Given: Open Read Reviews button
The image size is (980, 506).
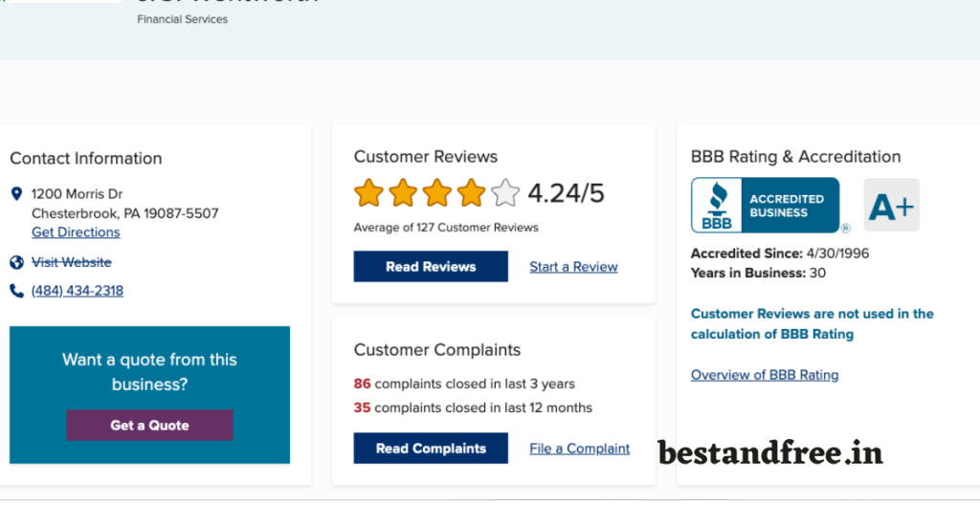Looking at the screenshot, I should point(431,267).
